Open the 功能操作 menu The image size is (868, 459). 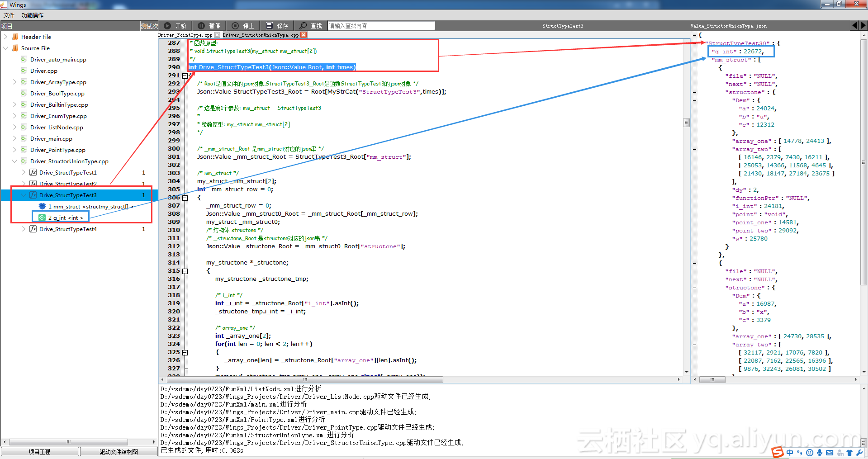tap(33, 15)
